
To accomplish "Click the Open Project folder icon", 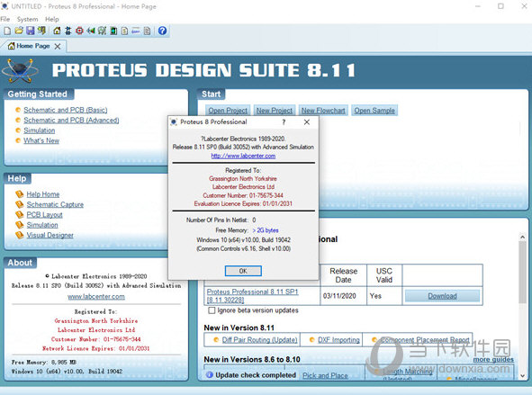I will [x=19, y=31].
